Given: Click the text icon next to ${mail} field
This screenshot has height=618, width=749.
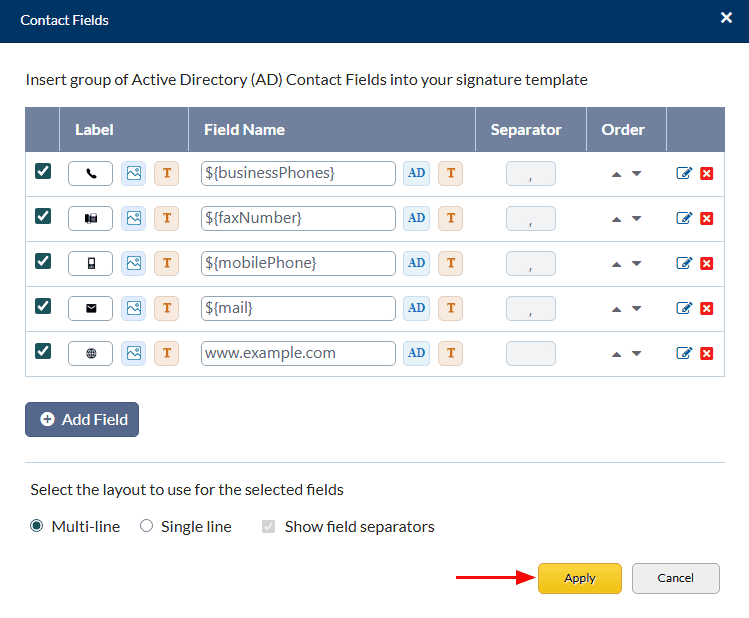Looking at the screenshot, I should pyautogui.click(x=450, y=308).
